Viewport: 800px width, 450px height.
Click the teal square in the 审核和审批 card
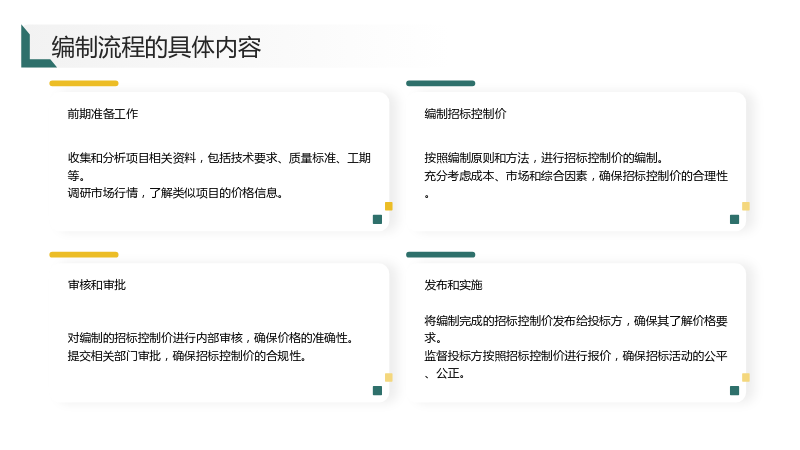click(x=378, y=390)
